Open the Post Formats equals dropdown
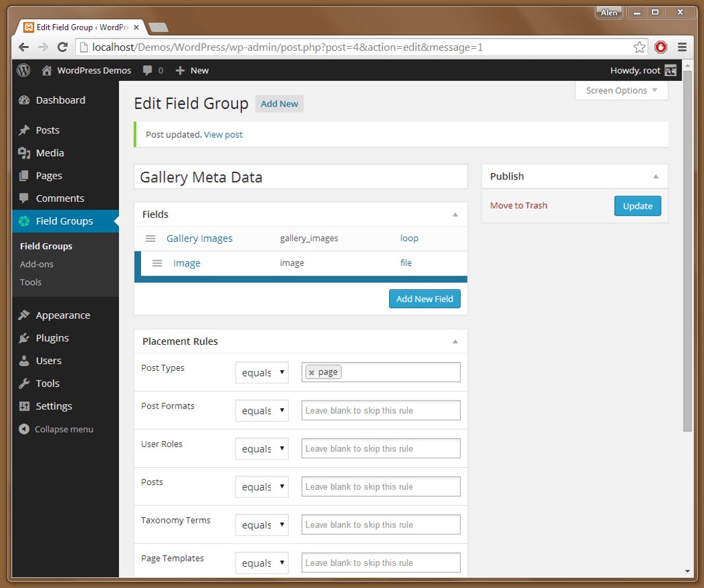This screenshot has height=588, width=704. pos(262,411)
